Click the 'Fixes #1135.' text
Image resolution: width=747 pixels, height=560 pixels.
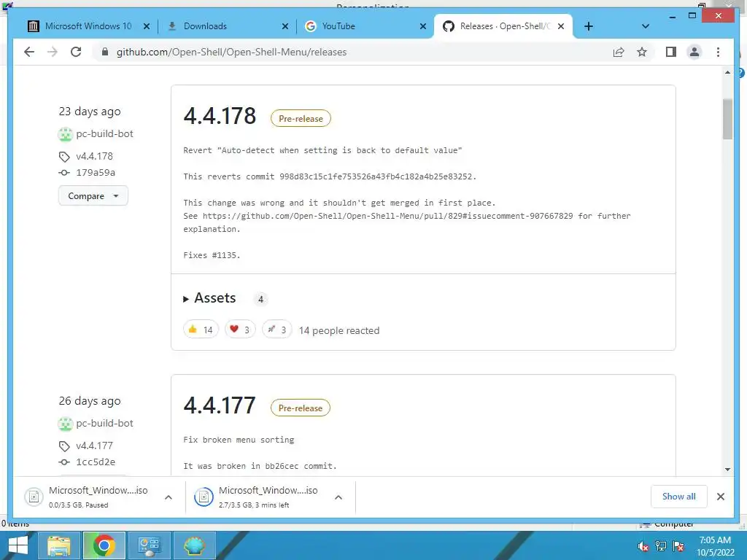tap(212, 255)
